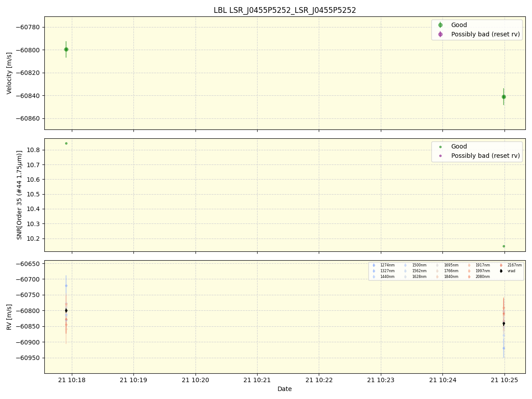The width and height of the screenshot is (532, 399).
Task: Click the 21 10:21 tick label
Action: [257, 380]
